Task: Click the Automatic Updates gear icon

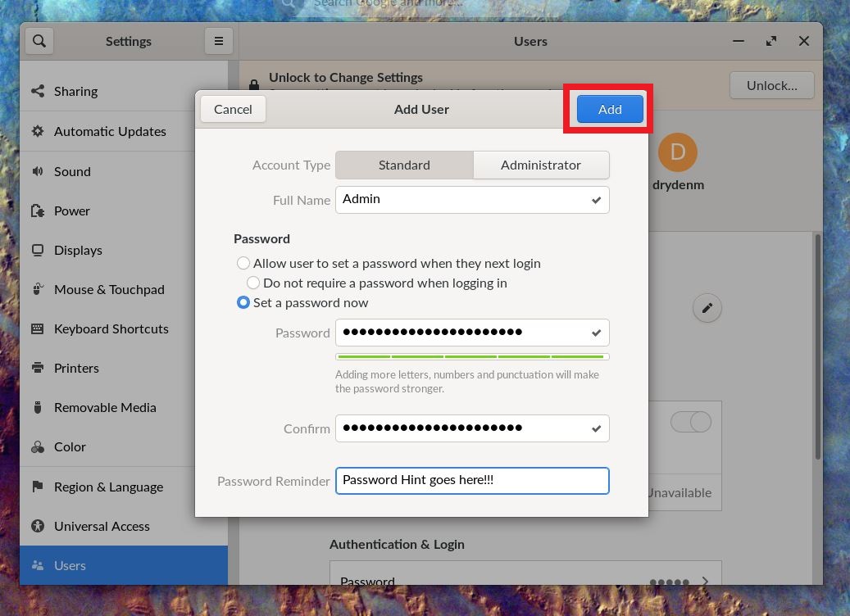Action: coord(38,131)
